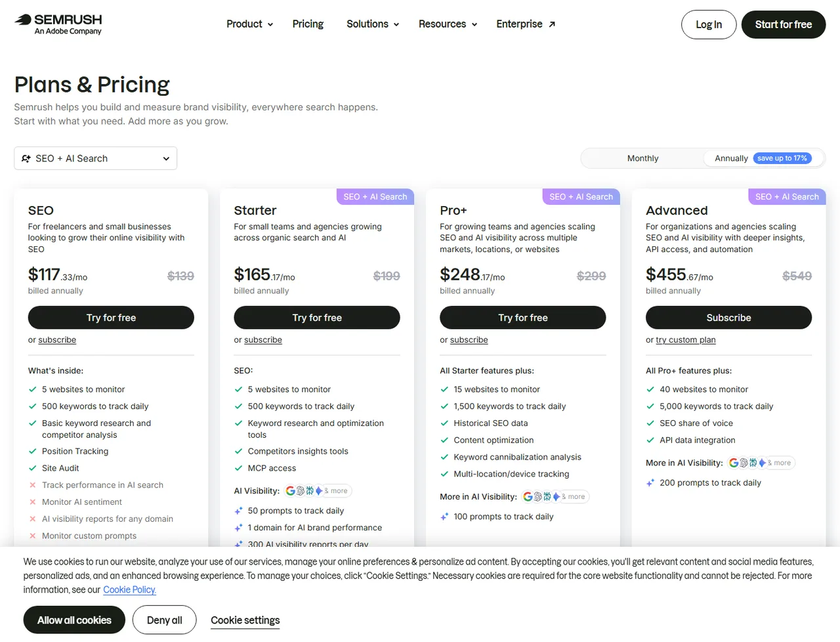Click 'AI visibility reports for any domain' text

108,519
